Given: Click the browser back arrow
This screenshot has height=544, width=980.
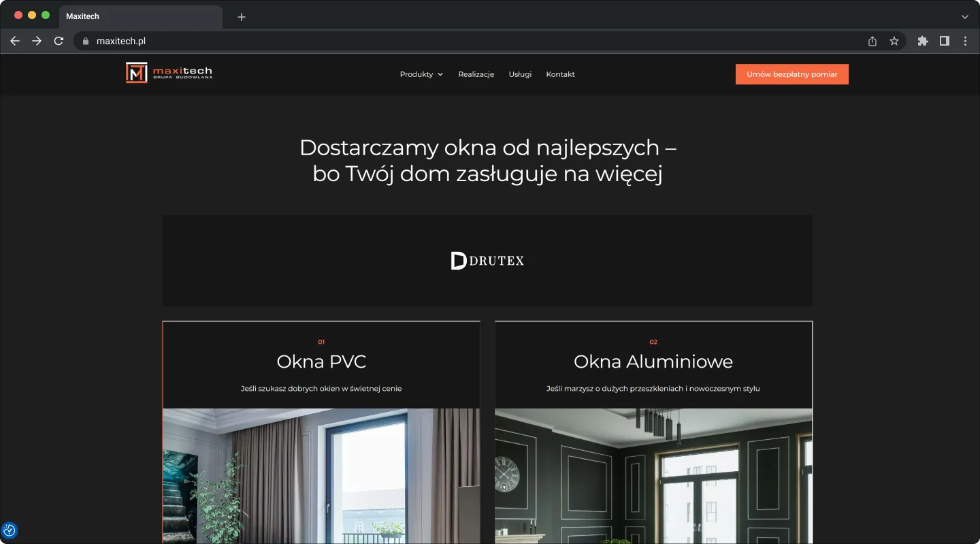Looking at the screenshot, I should pos(15,41).
